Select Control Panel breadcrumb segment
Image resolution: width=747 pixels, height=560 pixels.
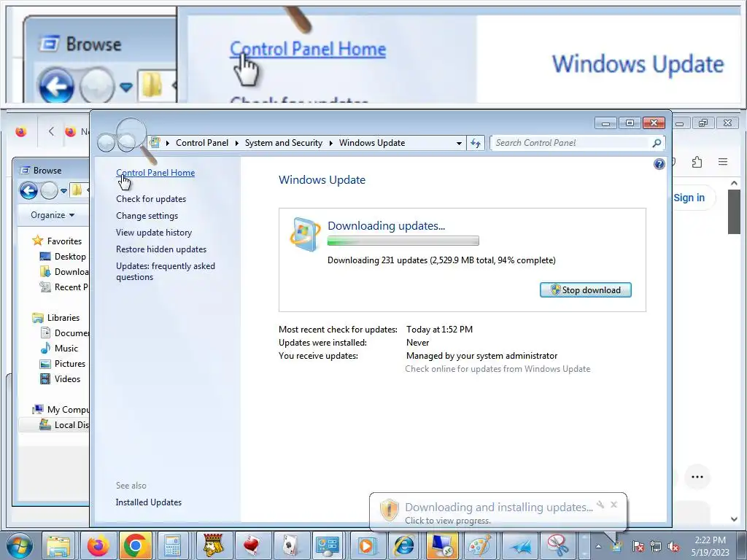pos(202,143)
